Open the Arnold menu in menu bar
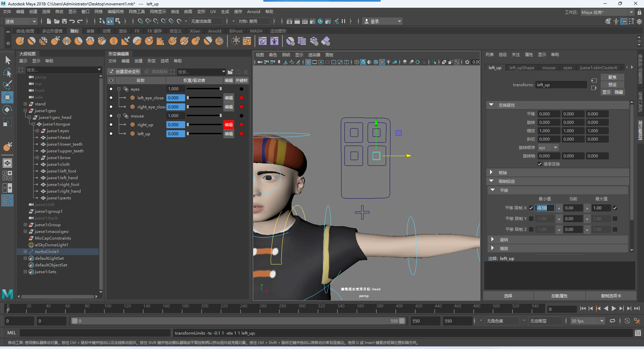The image size is (644, 349). (253, 12)
